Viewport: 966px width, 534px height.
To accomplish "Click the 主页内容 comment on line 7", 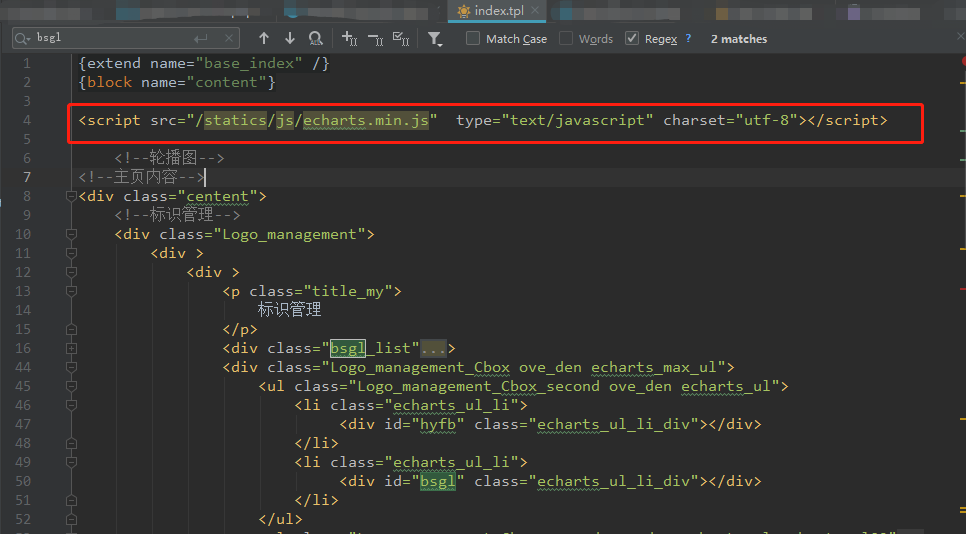I will 142,177.
